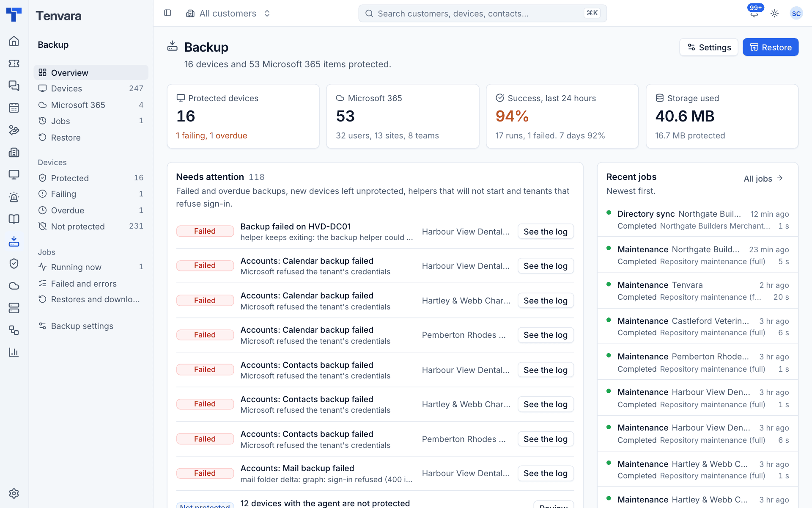Open the Maintenance Northgate Builders 23 min job
This screenshot has width=812, height=508.
tap(697, 255)
